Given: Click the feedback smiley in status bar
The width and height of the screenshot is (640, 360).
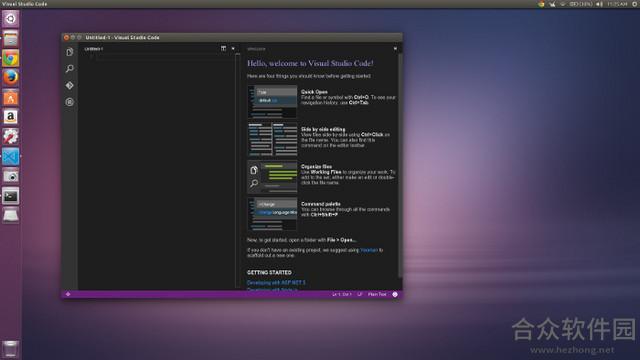Looking at the screenshot, I should tap(395, 294).
